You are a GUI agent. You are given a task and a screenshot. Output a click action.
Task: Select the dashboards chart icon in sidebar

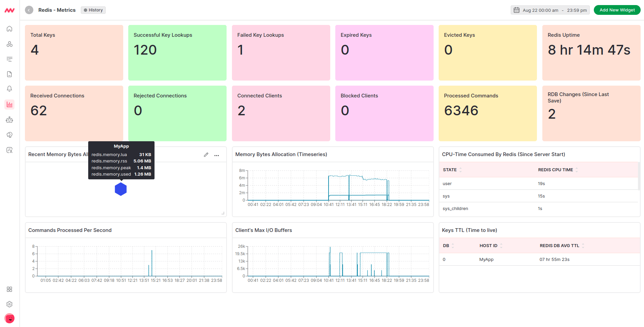[9, 105]
